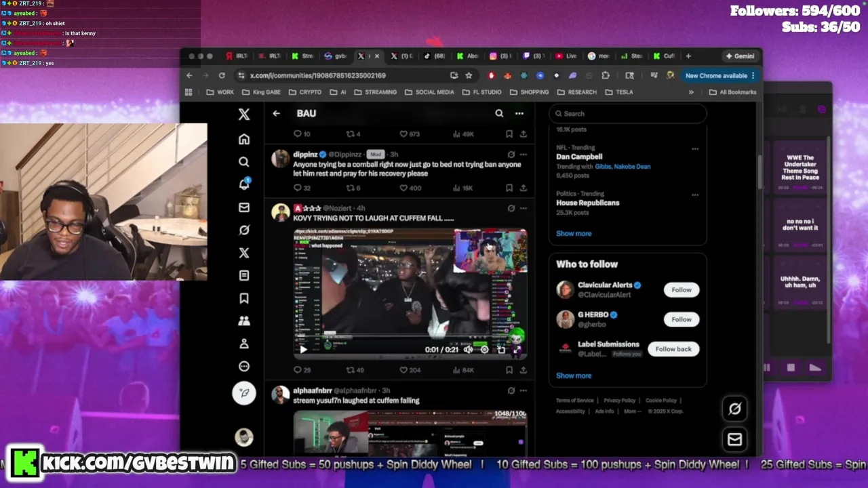Click the round white Post compose button
Viewport: 868px width, 488px height.
[x=244, y=393]
